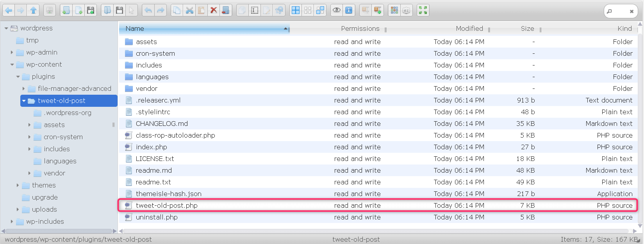The height and width of the screenshot is (244, 644).
Task: Open the blue get info icon
Action: click(x=349, y=11)
